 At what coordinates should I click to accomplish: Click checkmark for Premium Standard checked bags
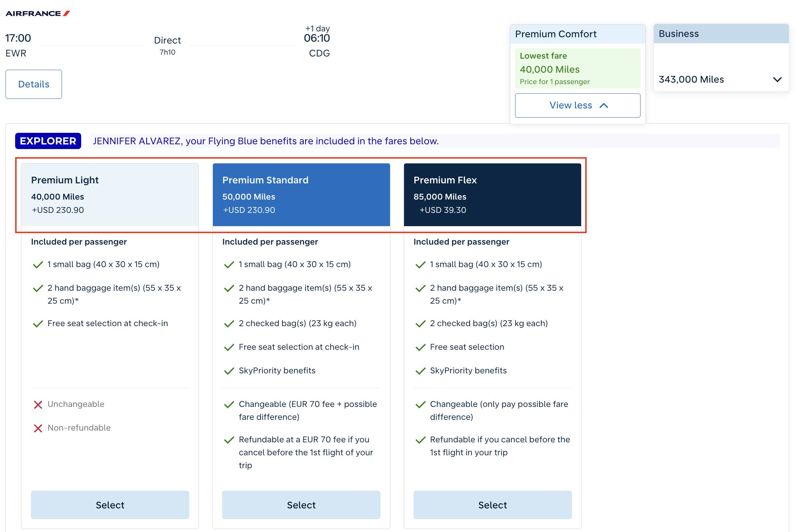tap(229, 324)
